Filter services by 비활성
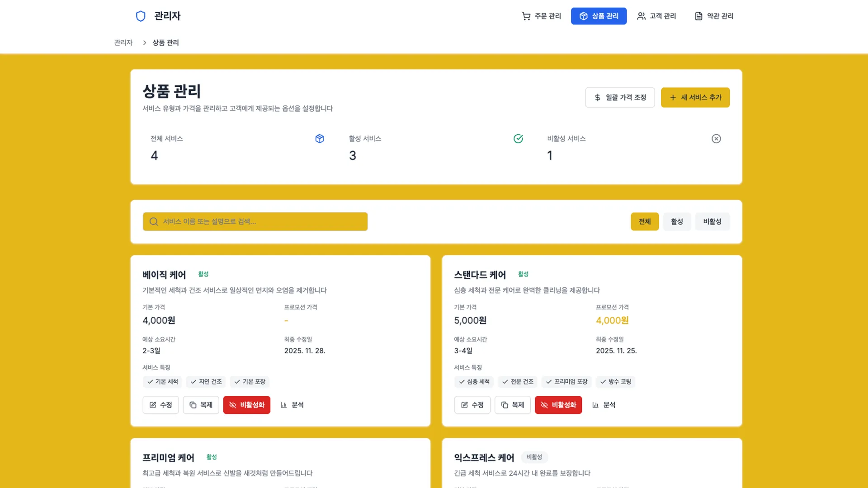 [x=712, y=221]
